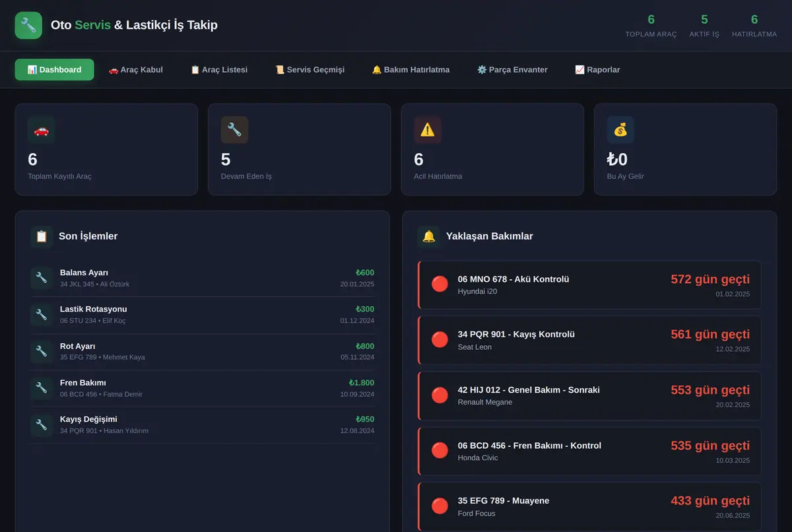Select the Dashboard tab
792x532 pixels.
point(54,69)
